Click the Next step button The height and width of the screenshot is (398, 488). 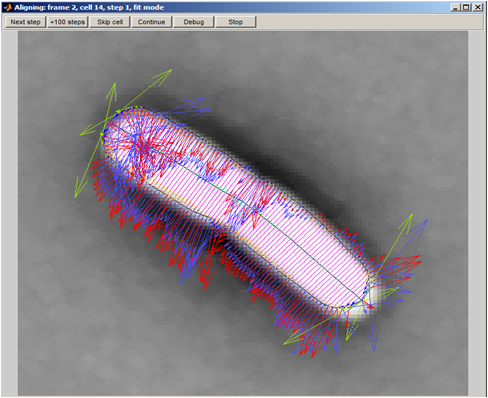click(25, 22)
